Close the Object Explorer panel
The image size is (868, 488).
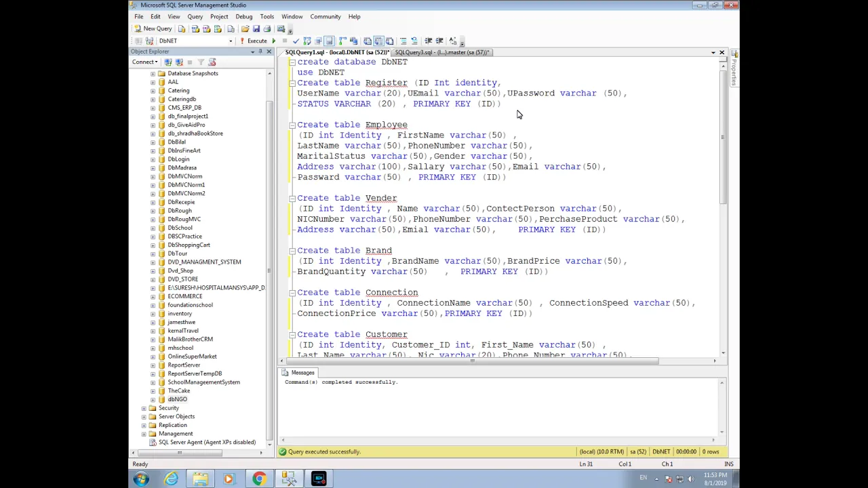click(269, 52)
